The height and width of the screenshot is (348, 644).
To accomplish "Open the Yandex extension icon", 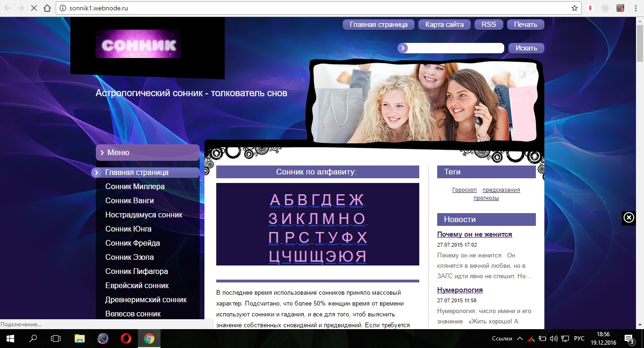I will click(590, 8).
